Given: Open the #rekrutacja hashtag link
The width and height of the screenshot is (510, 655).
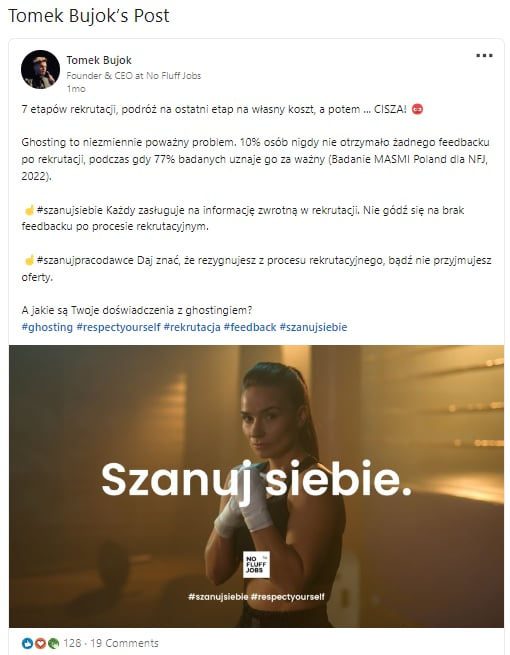Looking at the screenshot, I should coord(192,327).
